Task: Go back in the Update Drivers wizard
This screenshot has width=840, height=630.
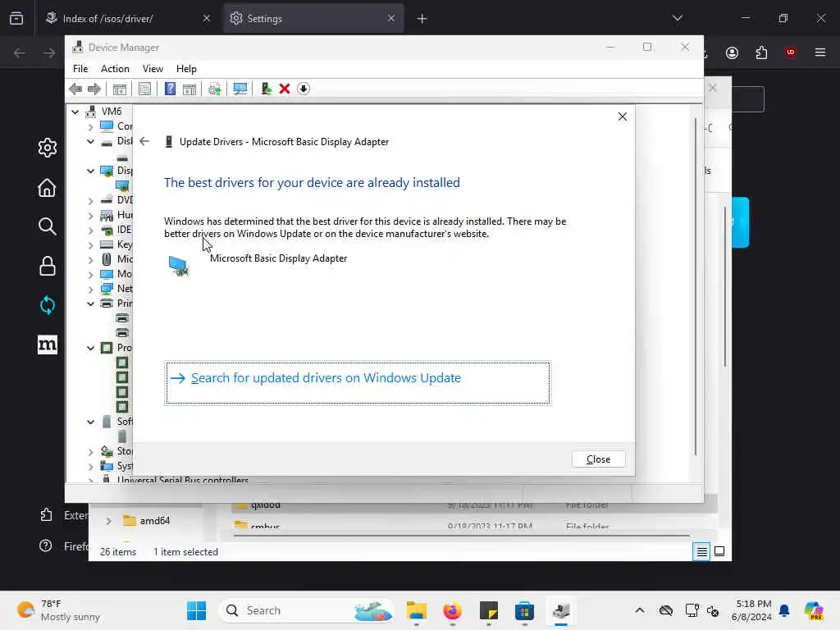Action: 144,141
